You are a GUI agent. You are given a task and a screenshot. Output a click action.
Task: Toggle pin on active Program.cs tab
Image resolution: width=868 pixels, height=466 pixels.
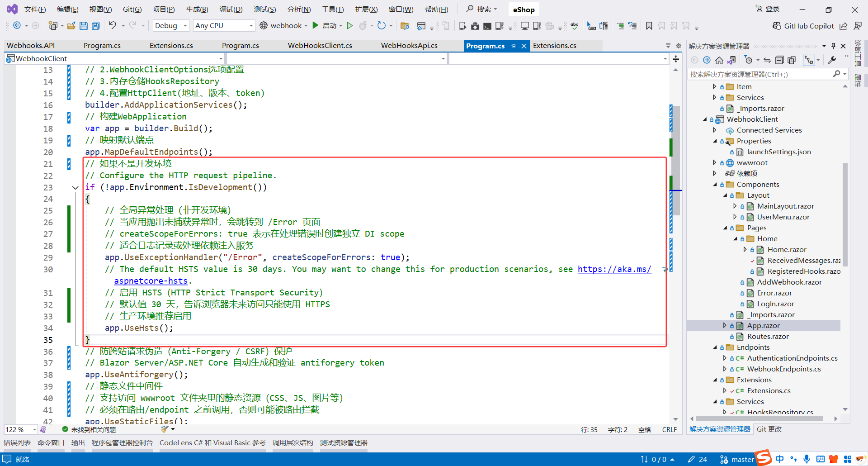tap(513, 46)
